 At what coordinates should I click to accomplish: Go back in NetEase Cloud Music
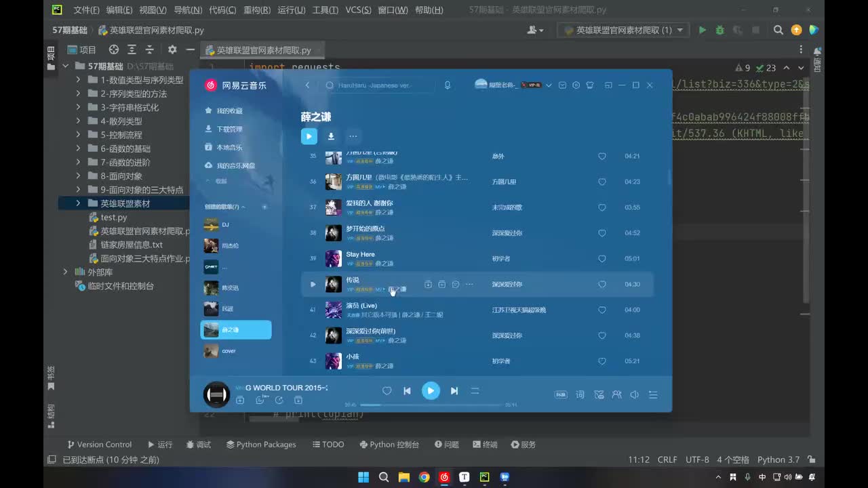click(x=307, y=85)
